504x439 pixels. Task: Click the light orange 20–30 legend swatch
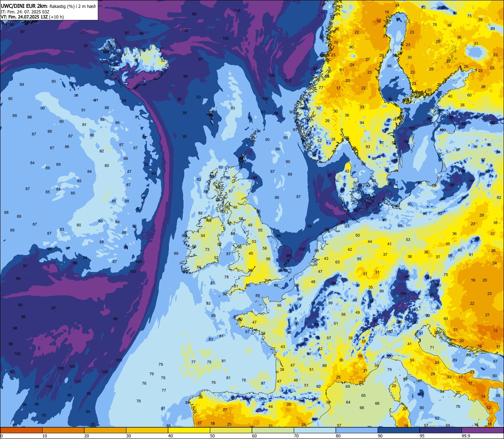pos(105,430)
